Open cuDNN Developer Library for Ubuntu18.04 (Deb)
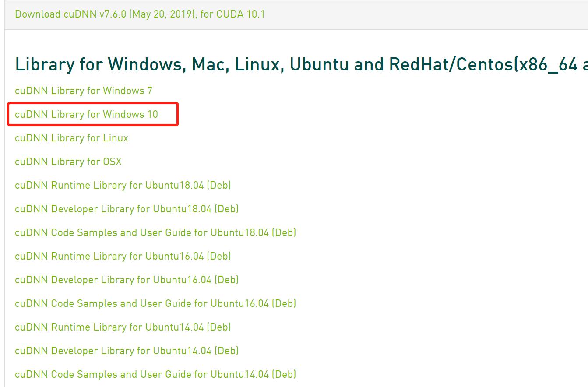 click(x=127, y=209)
